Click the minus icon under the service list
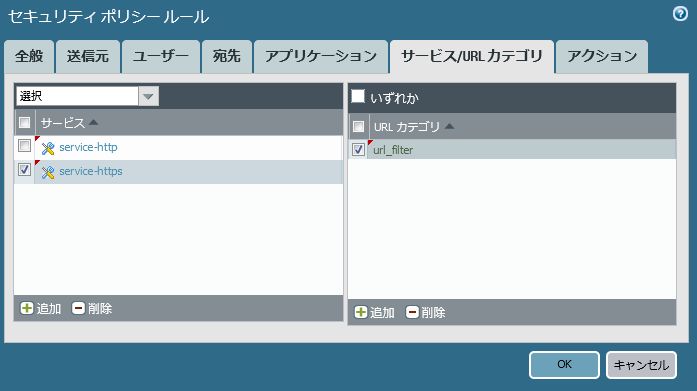 coord(78,308)
